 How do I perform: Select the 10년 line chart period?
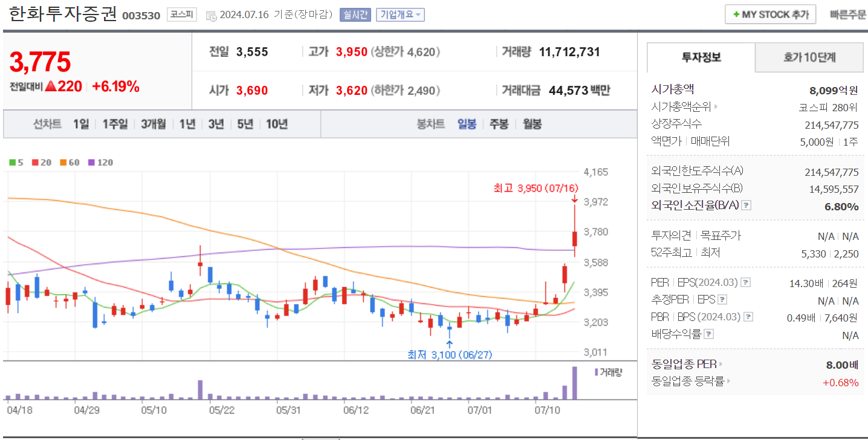coord(277,124)
